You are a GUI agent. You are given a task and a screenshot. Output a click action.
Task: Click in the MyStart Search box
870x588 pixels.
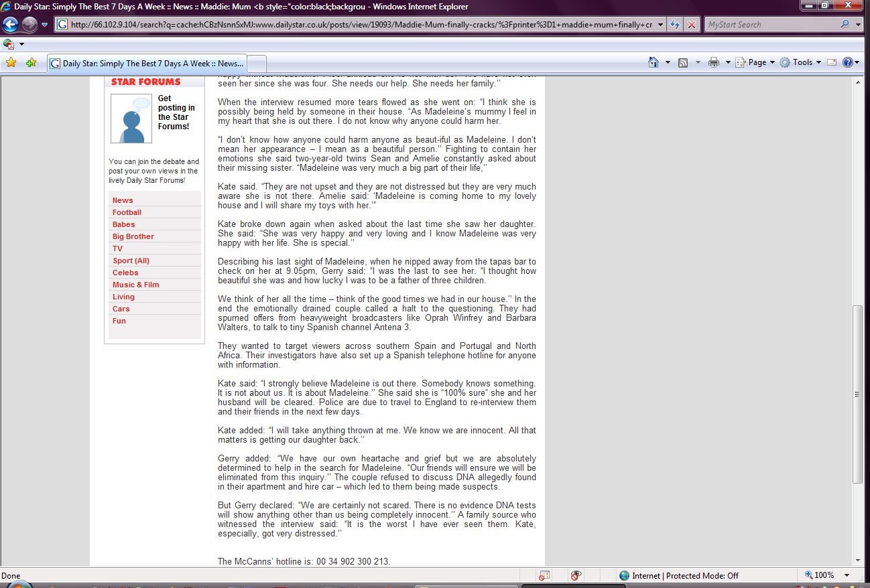click(x=771, y=25)
